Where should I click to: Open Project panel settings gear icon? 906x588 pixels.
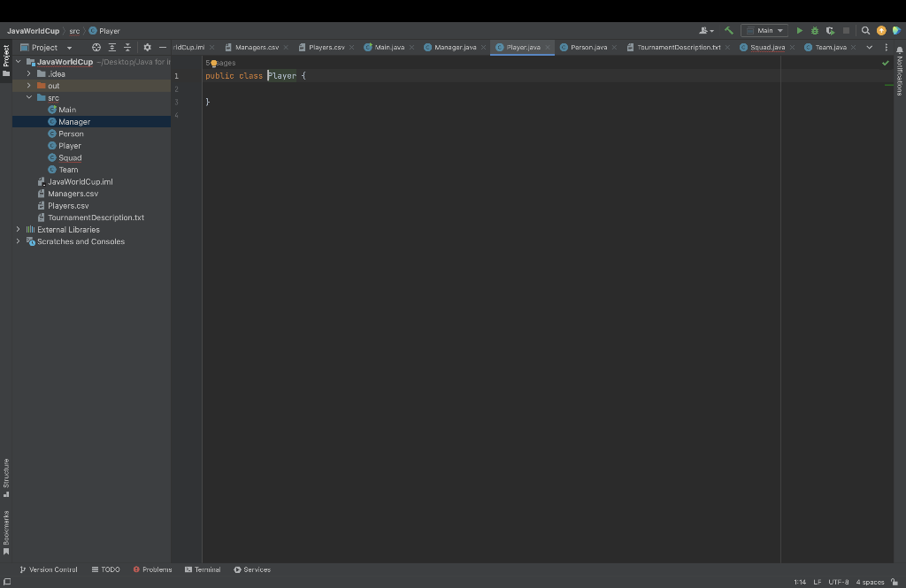tap(148, 47)
